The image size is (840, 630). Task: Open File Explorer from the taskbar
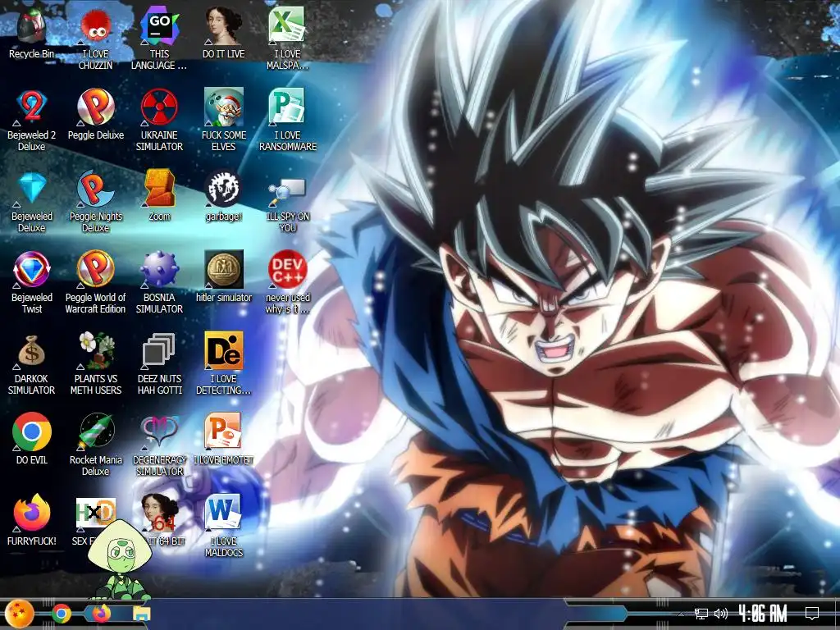[141, 614]
